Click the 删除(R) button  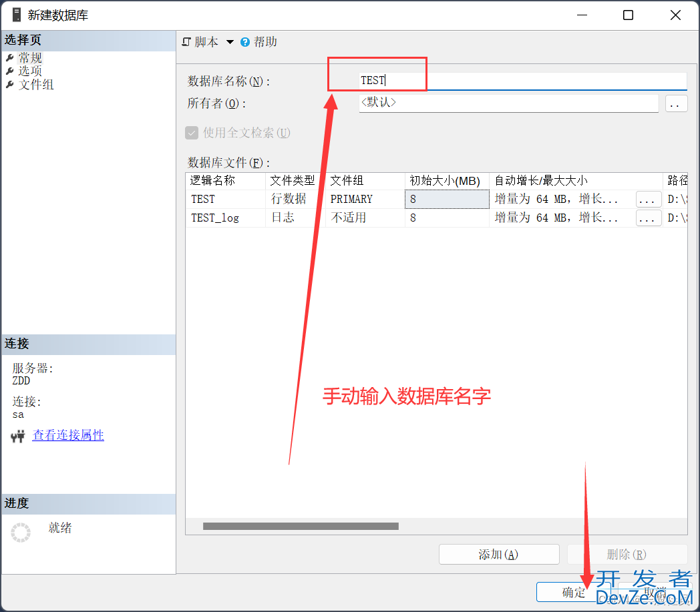pos(627,554)
